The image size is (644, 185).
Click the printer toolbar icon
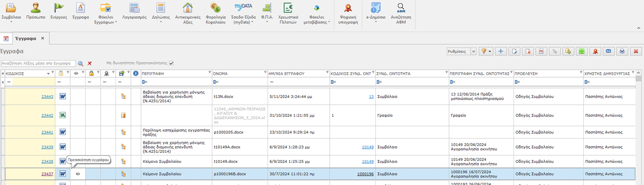622,51
